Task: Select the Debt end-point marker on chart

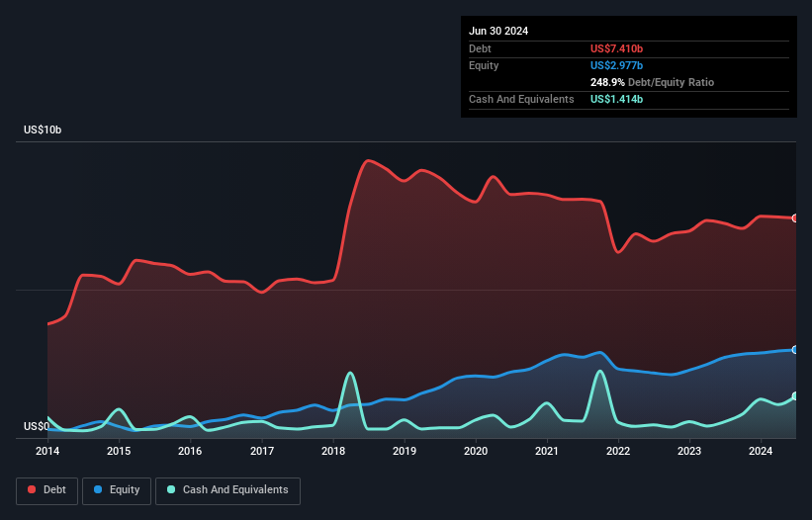Action: click(x=795, y=218)
